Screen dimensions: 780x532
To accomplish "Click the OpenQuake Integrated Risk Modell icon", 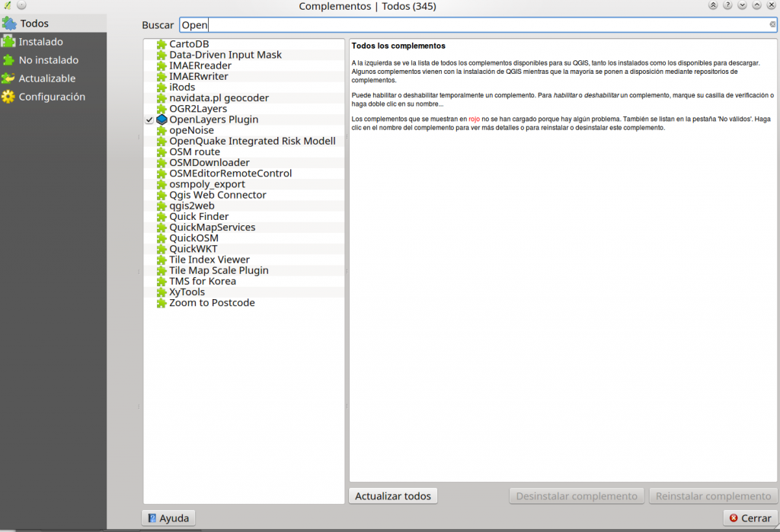I will [x=161, y=142].
